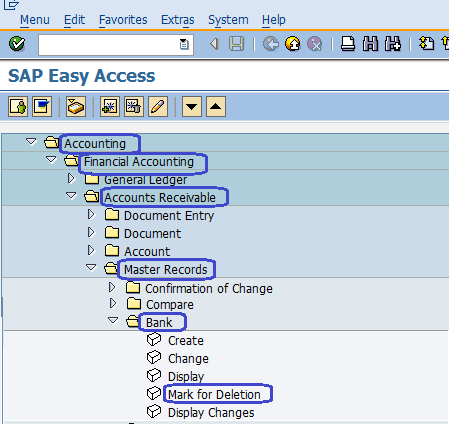Select Mark for Deletion transaction
The image size is (449, 424).
(214, 395)
